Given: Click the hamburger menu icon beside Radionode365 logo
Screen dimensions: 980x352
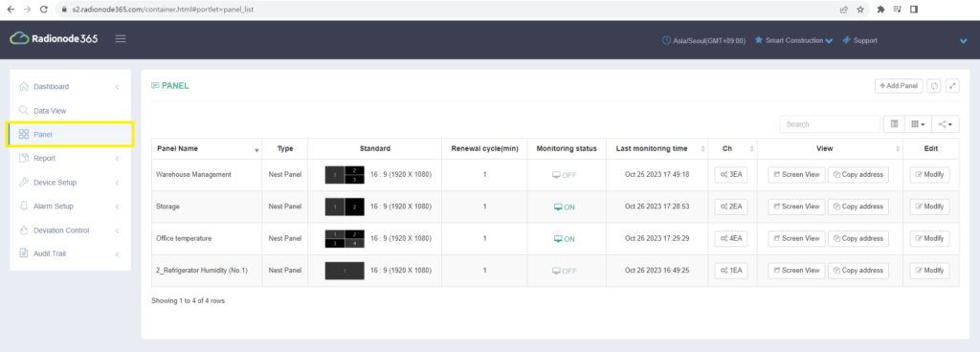Looking at the screenshot, I should pyautogui.click(x=121, y=39).
